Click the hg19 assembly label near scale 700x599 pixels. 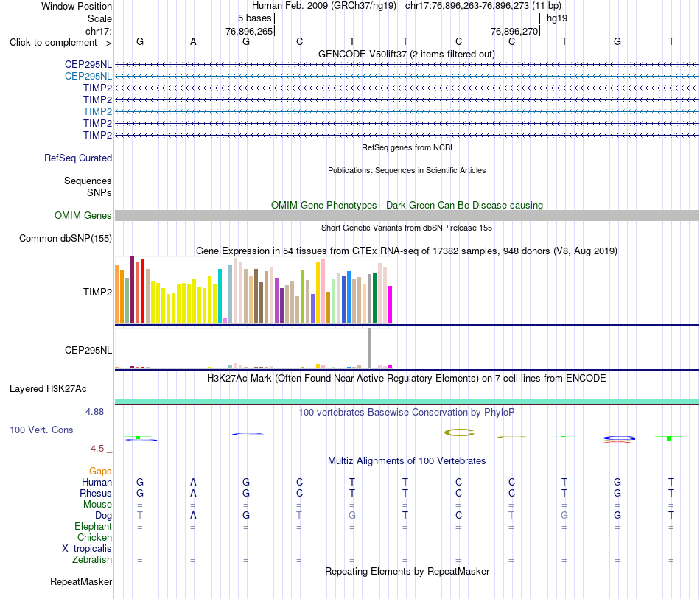point(557,18)
